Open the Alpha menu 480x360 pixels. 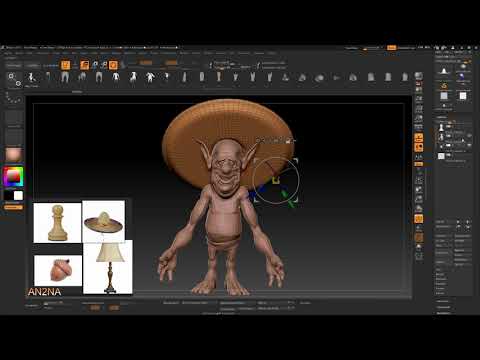pos(7,53)
